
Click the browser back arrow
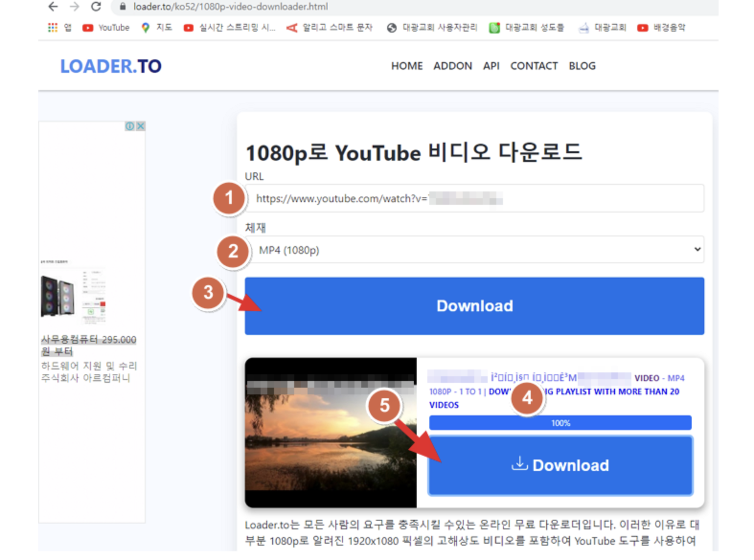pyautogui.click(x=53, y=7)
